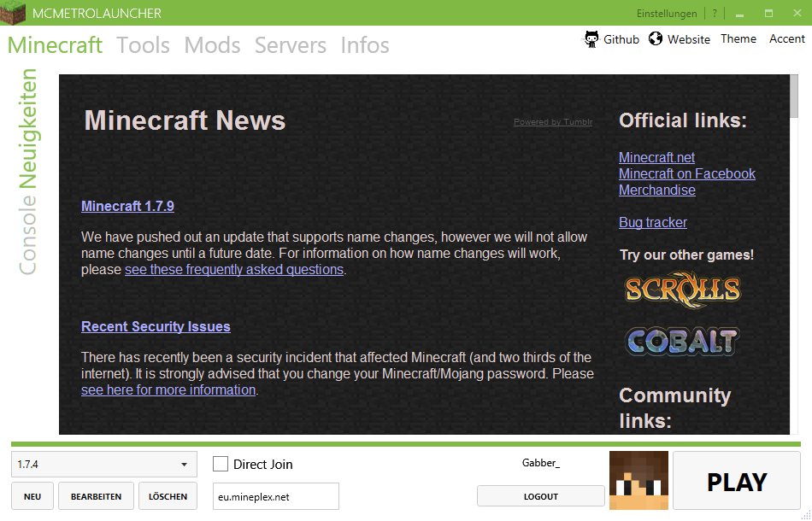This screenshot has height=521, width=812.
Task: Open the Merchandise link
Action: click(657, 190)
